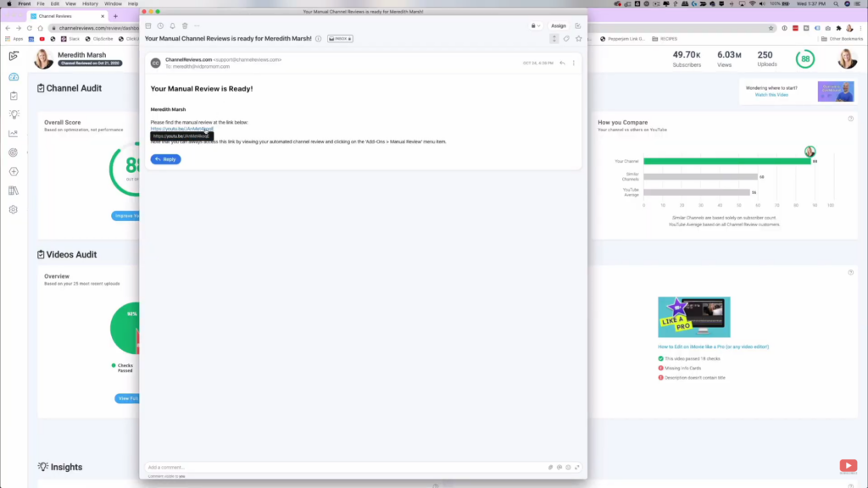Close the Channel Reviews tab
Viewport: 868px width, 488px height.
(103, 17)
